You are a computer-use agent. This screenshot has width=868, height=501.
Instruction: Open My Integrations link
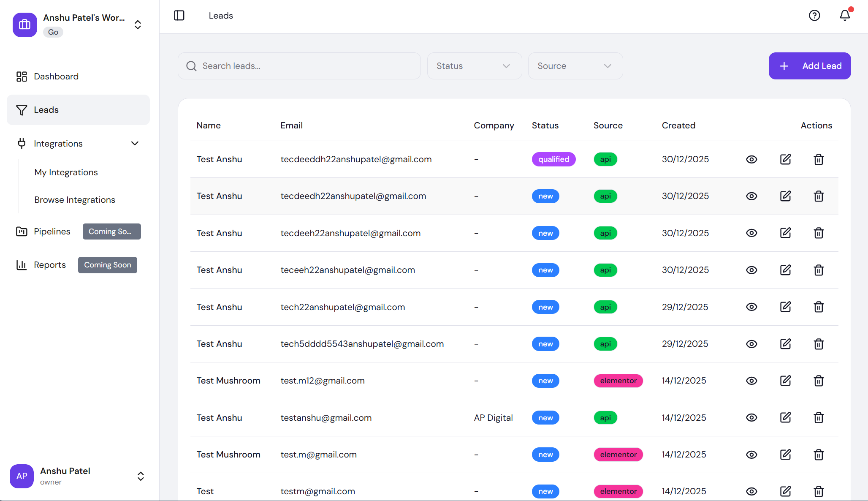pyautogui.click(x=66, y=172)
